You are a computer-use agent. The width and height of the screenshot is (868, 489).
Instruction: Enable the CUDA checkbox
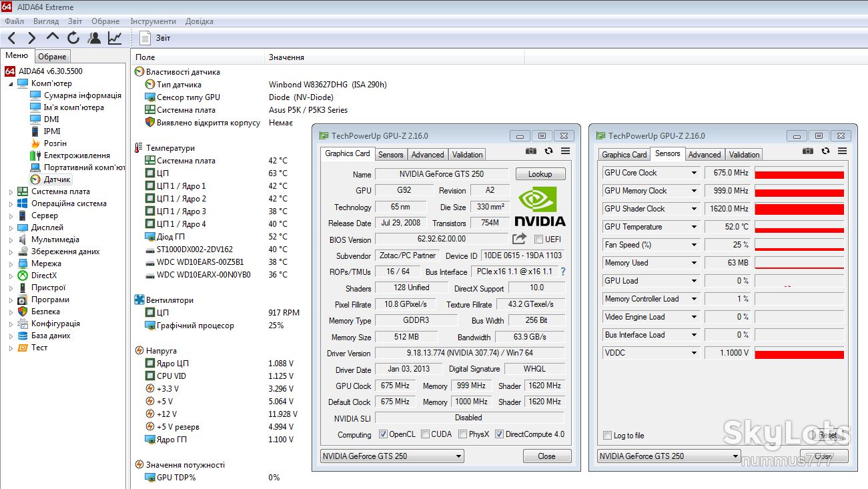426,434
